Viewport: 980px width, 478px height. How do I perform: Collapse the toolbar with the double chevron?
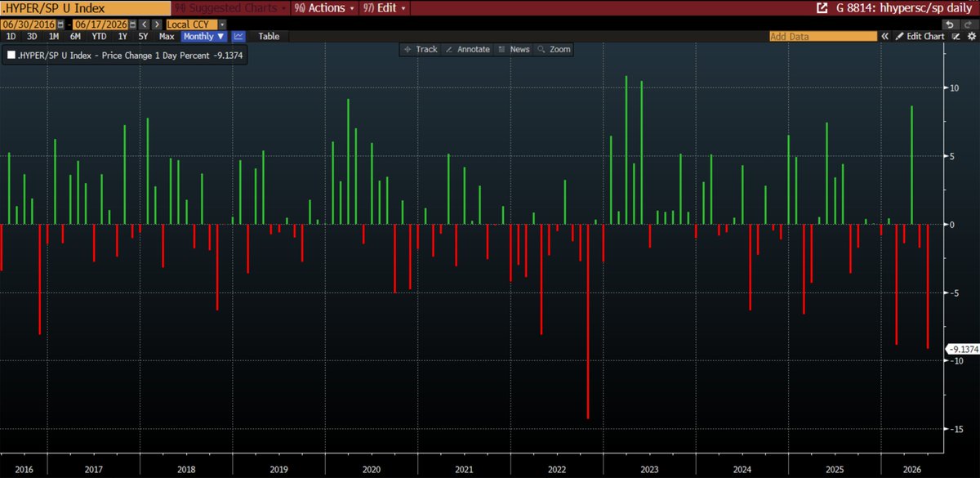(x=884, y=36)
